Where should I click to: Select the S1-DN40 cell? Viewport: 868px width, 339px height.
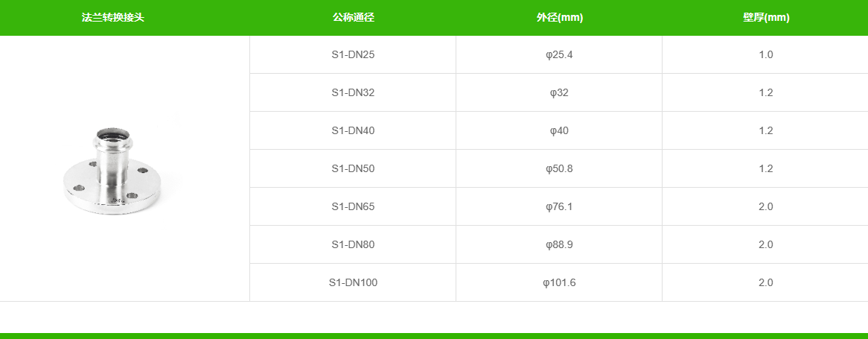(x=353, y=131)
